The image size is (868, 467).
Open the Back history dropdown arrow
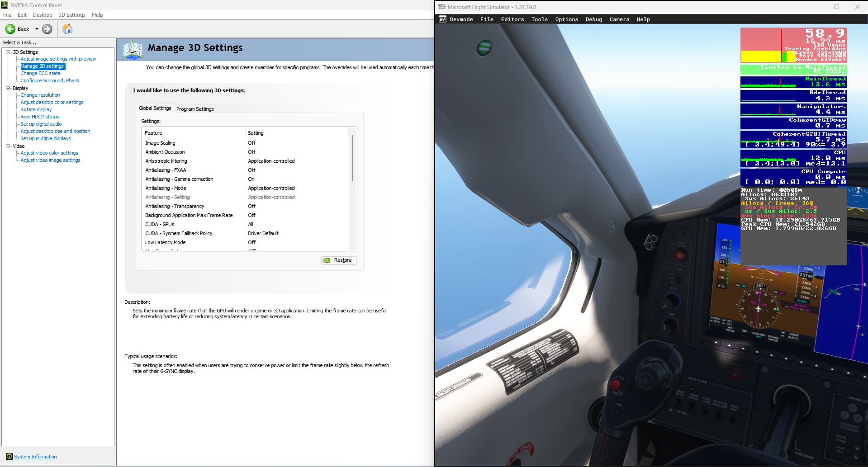click(x=37, y=29)
